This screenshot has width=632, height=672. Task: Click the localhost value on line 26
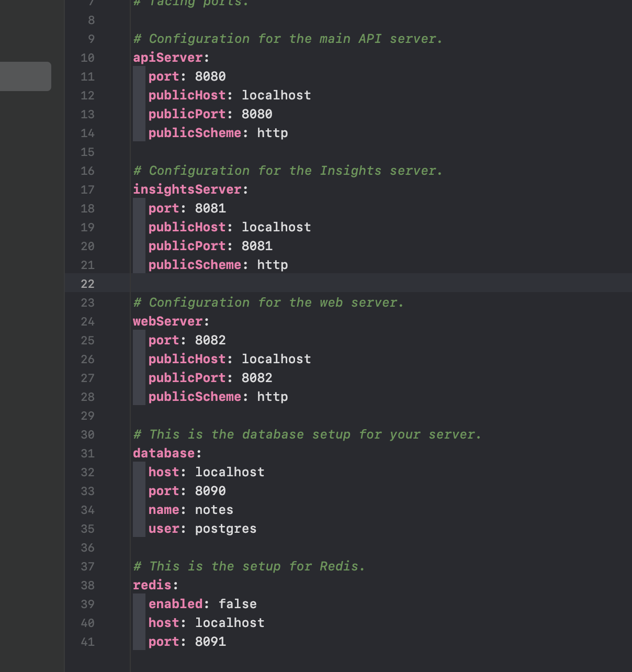point(276,359)
